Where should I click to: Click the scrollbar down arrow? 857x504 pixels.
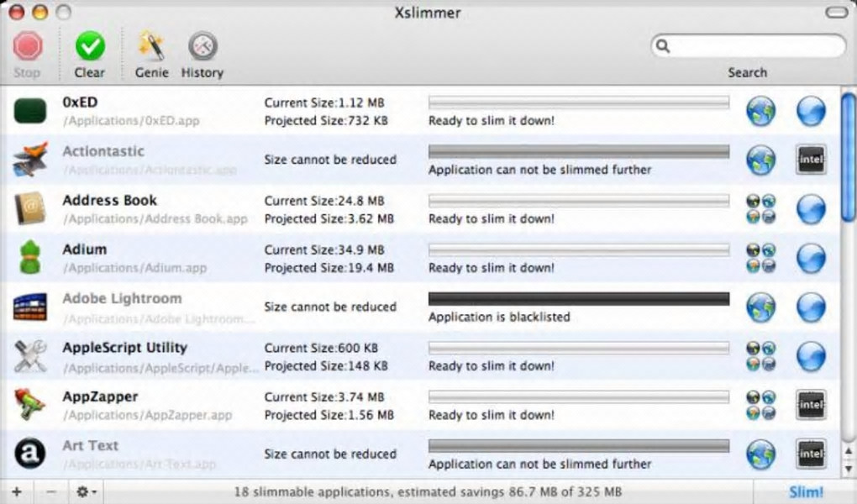(848, 468)
